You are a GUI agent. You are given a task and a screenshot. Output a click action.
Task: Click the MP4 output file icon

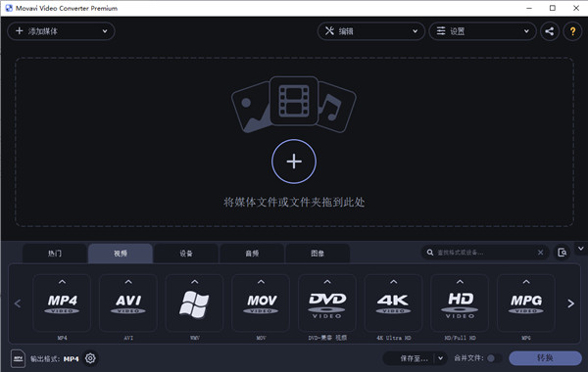[x=18, y=358]
